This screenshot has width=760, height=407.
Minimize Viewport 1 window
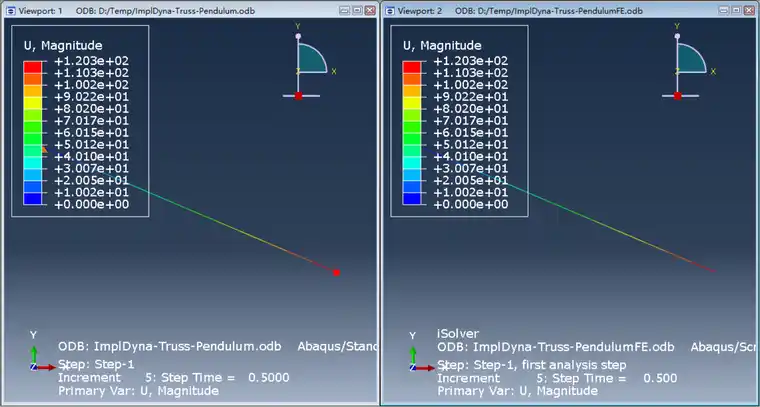pyautogui.click(x=345, y=10)
